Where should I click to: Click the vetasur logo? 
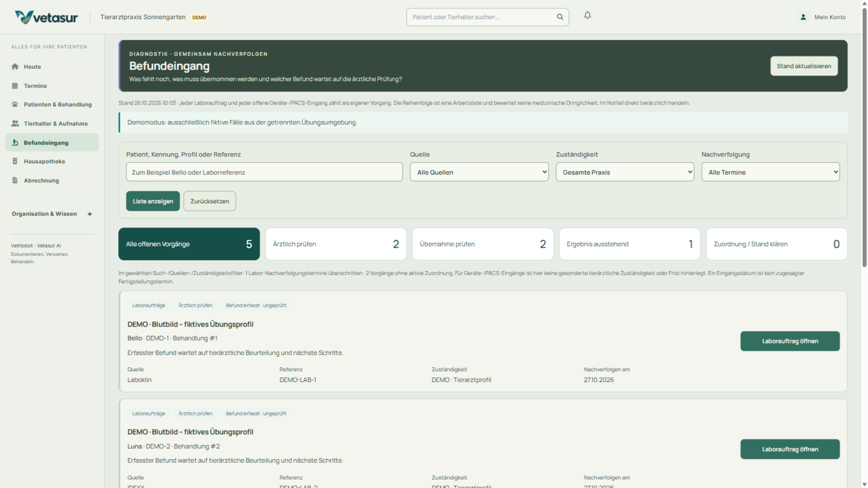46,17
